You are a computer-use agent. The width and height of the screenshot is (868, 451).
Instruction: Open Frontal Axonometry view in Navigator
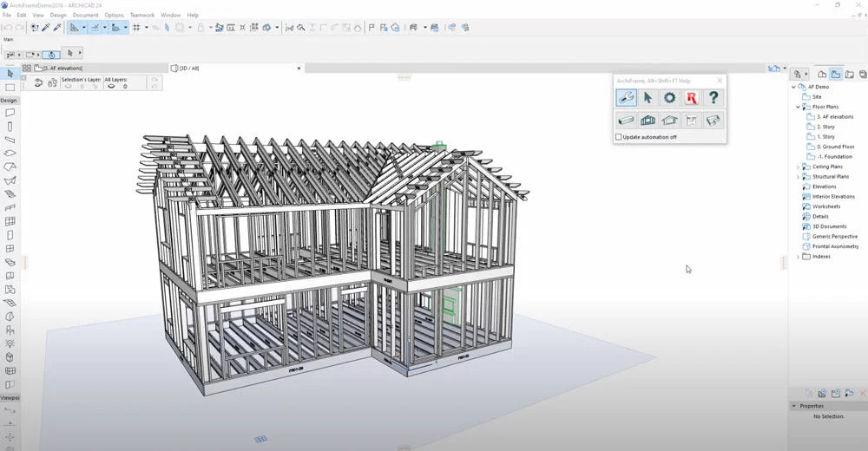pos(835,246)
